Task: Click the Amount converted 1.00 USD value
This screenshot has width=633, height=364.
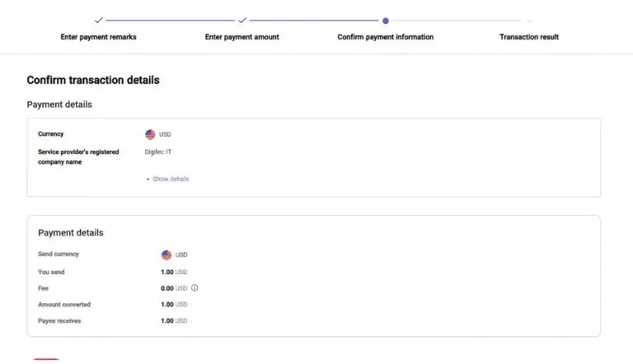Action: [x=174, y=304]
